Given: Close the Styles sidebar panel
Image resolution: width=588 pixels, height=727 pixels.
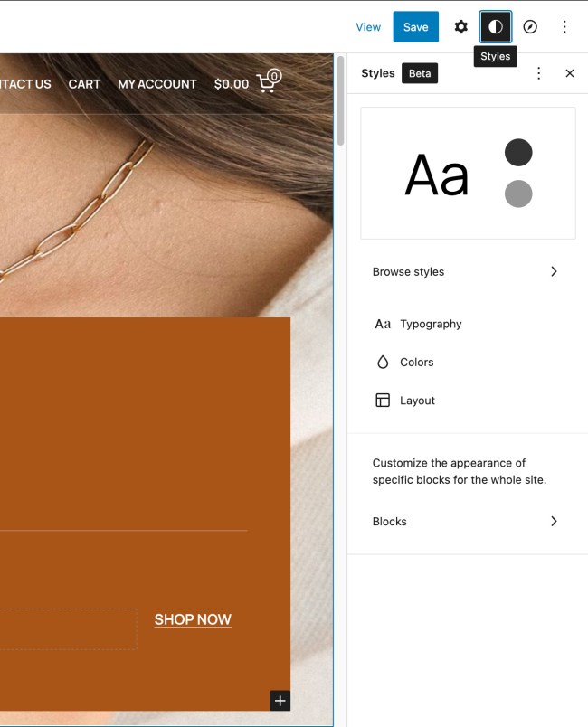Looking at the screenshot, I should (569, 73).
